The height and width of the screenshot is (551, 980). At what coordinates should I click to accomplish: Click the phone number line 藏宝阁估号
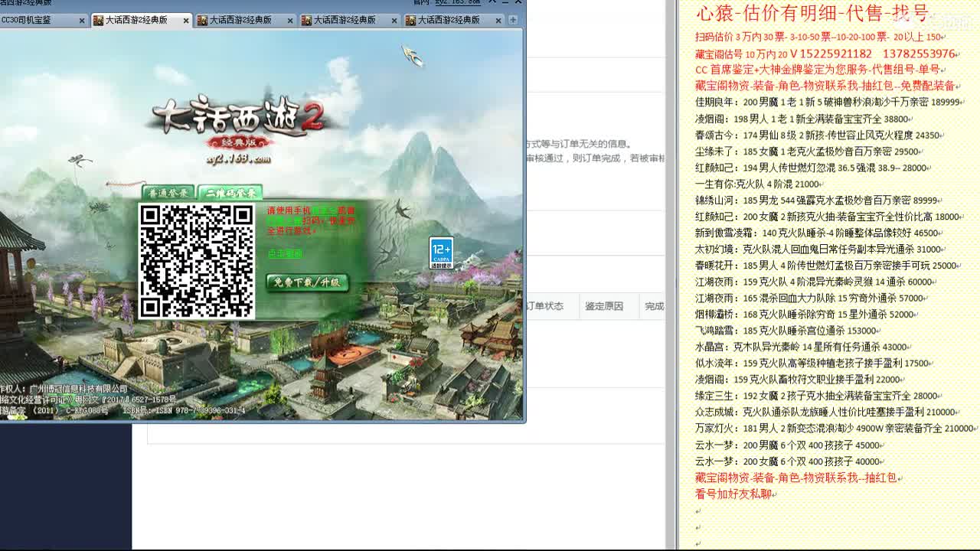(x=825, y=54)
